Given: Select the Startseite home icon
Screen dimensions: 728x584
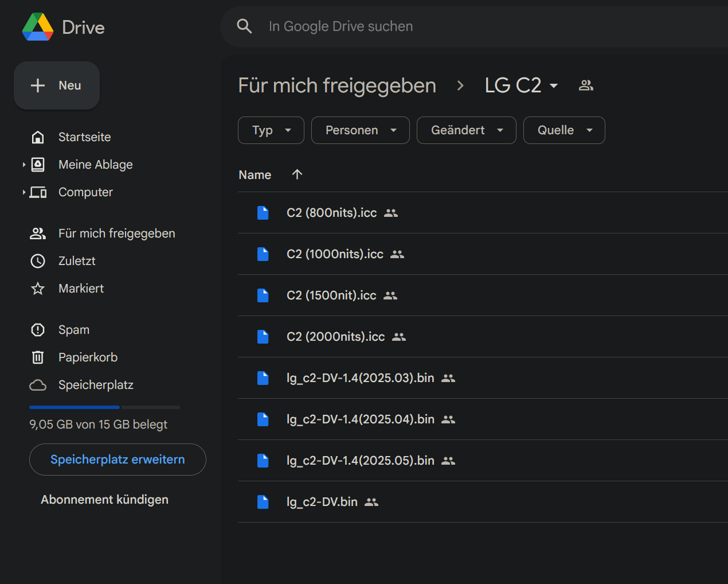Looking at the screenshot, I should coord(37,137).
